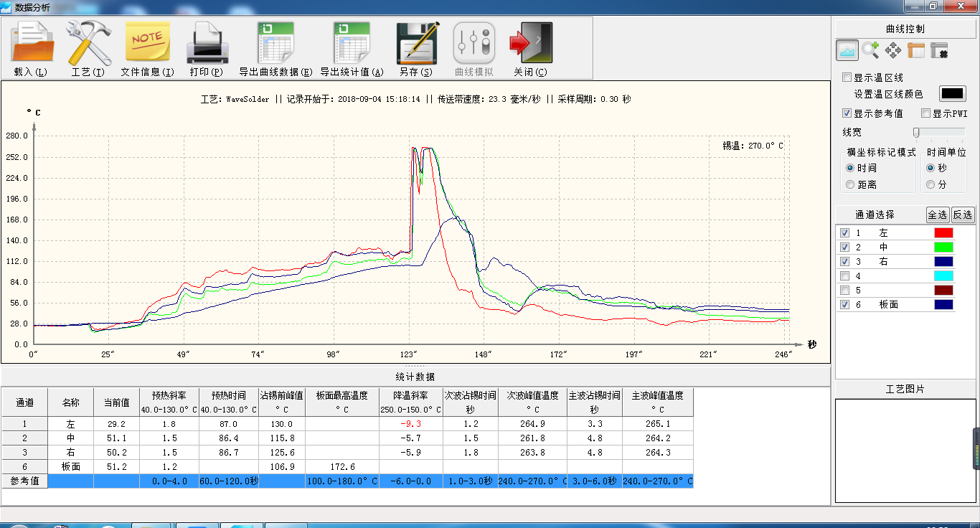Select the 距离 axis mode radio button

[x=850, y=184]
